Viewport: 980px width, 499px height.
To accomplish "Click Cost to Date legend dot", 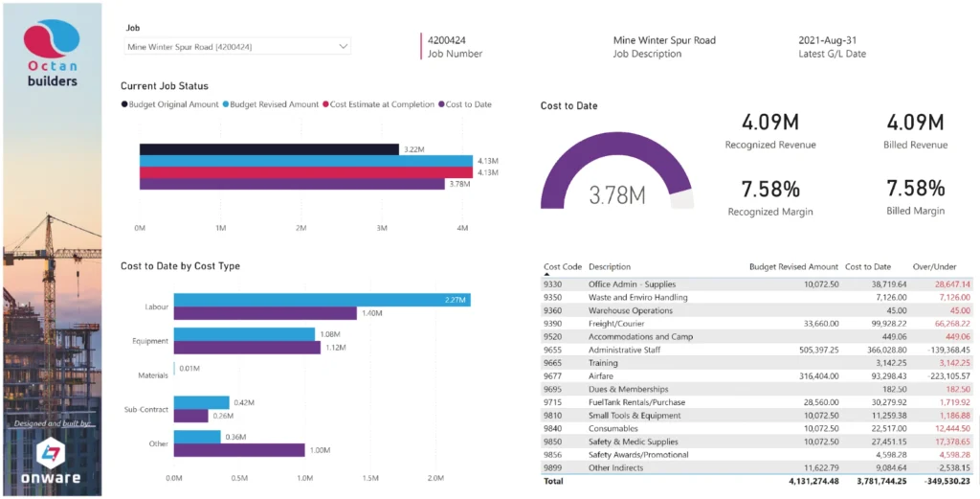I will [442, 104].
